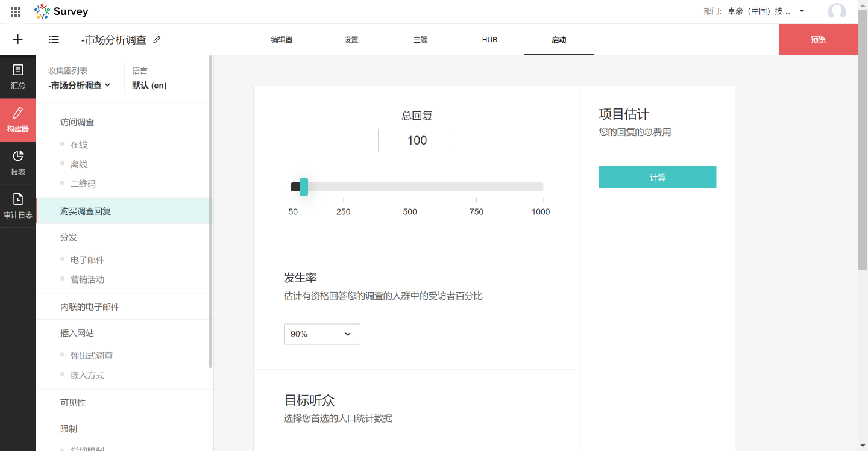Screen dimensions: 868x451
Task: Click the 总回复 number input field
Action: [417, 140]
